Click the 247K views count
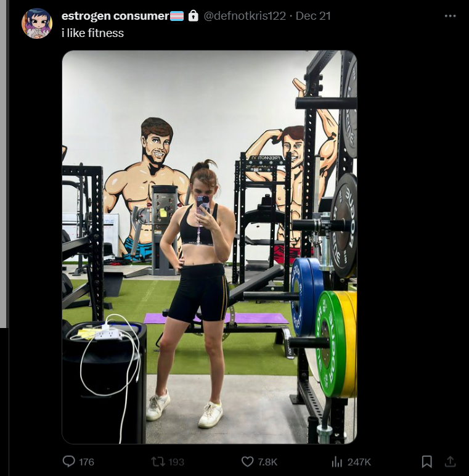The width and height of the screenshot is (469, 476). click(359, 462)
